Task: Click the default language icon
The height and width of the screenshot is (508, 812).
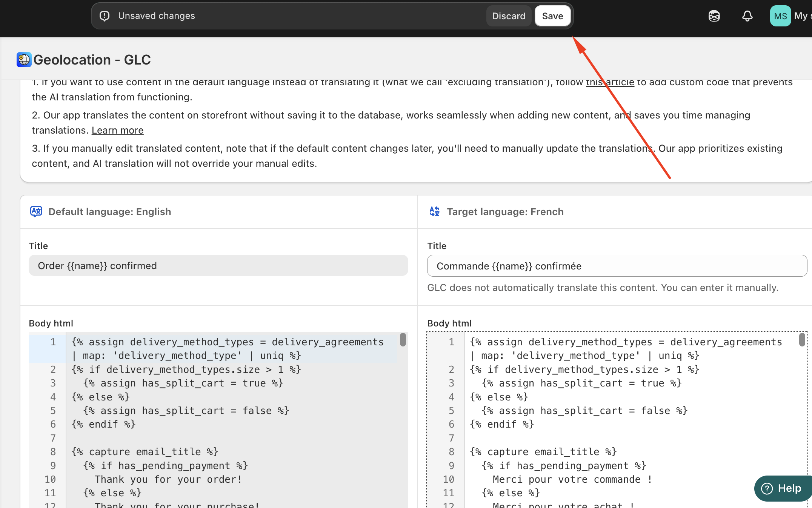Action: coord(36,211)
